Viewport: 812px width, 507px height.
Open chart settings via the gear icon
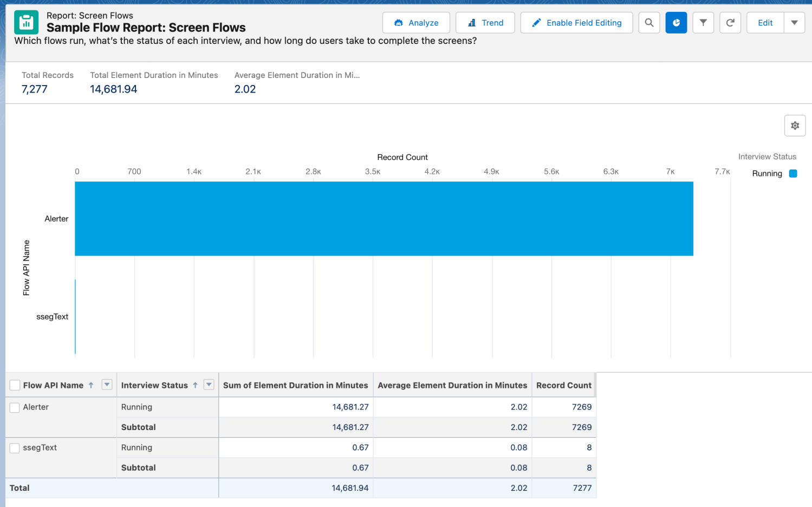[795, 125]
